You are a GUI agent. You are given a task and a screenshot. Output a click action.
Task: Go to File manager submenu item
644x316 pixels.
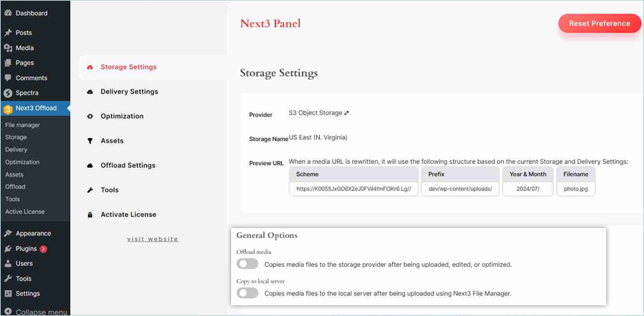click(23, 125)
